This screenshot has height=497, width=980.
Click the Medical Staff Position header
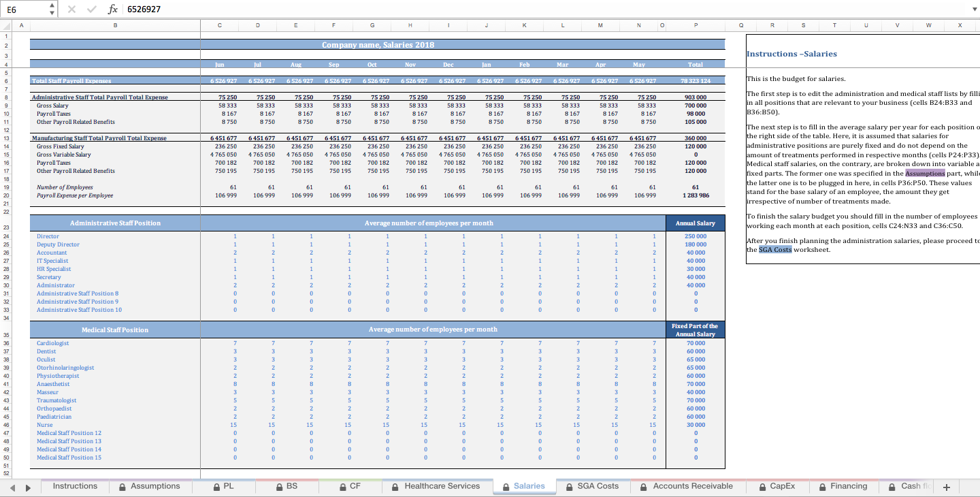115,330
